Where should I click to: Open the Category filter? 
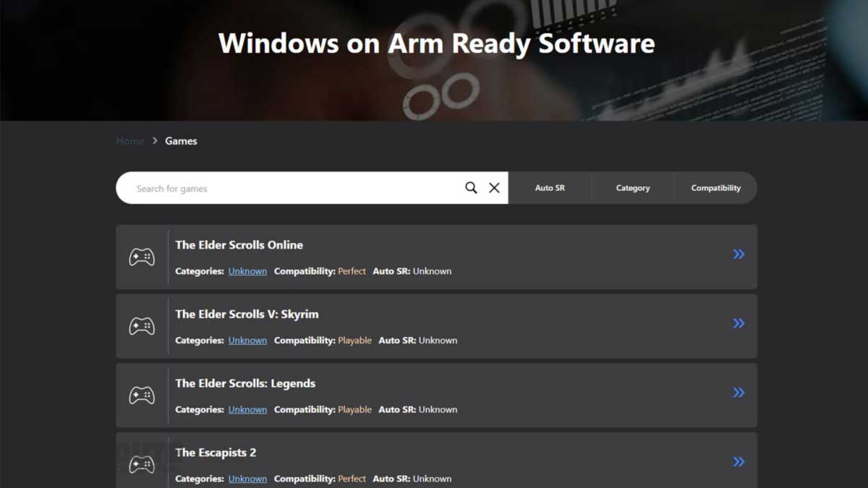pos(632,187)
